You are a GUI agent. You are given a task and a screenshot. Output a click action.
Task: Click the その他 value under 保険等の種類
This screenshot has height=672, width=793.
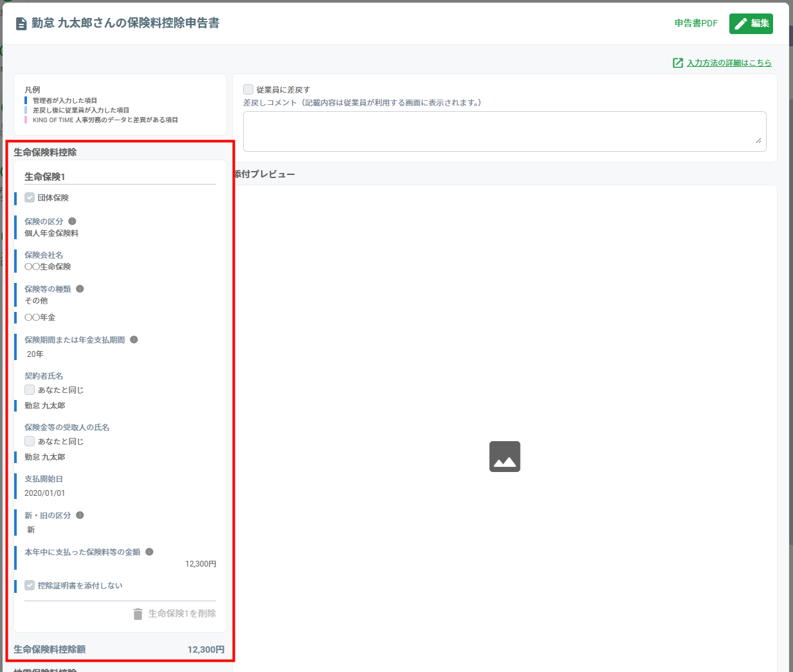36,301
